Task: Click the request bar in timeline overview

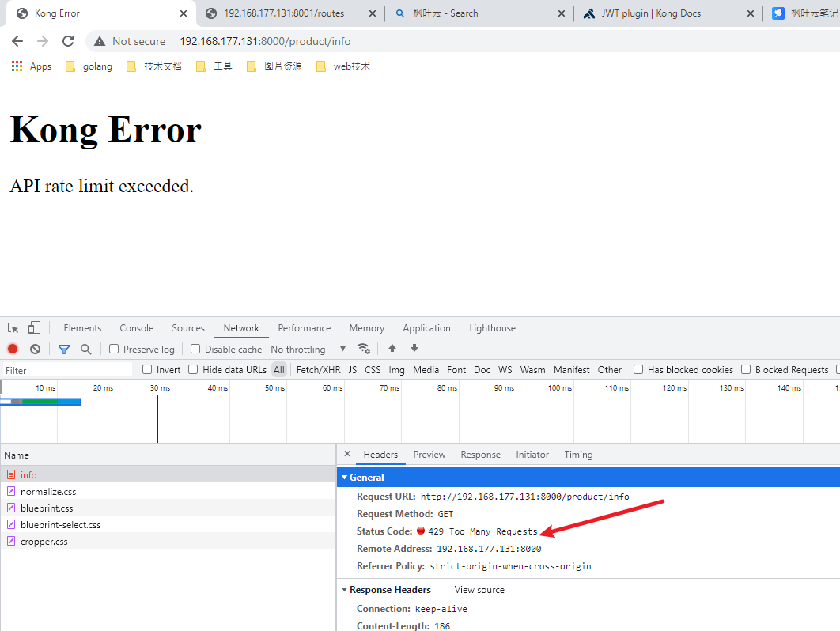Action: pos(40,402)
